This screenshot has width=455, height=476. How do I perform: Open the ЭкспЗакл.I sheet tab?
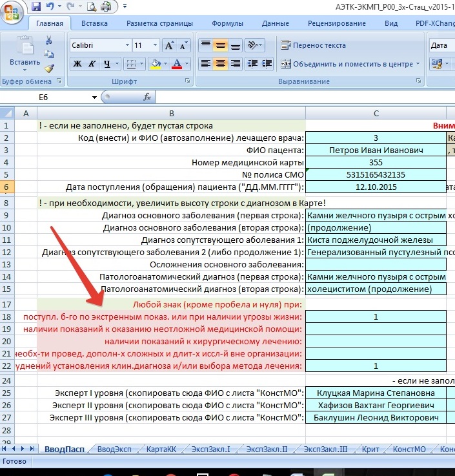click(211, 449)
